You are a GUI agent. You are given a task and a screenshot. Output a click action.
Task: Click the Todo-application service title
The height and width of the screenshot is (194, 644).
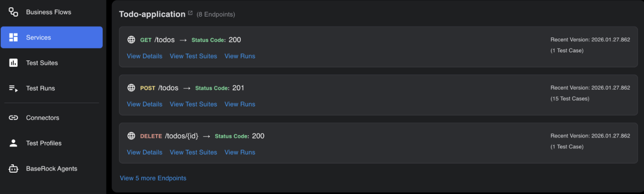click(x=152, y=14)
